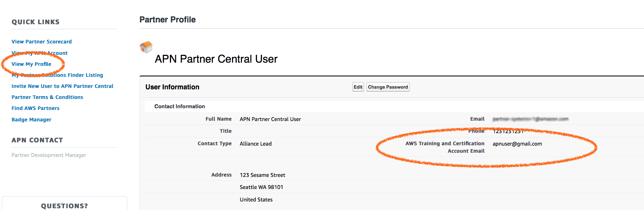644x210 pixels.
Task: Click the APN CONTACT heading
Action: click(x=37, y=140)
